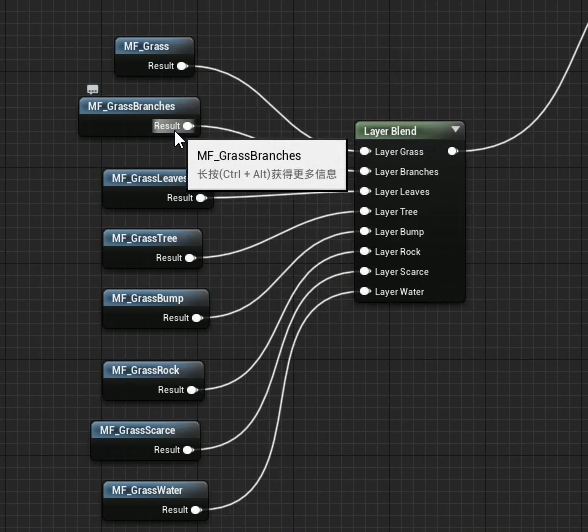This screenshot has height=532, width=588.
Task: Click the 'Layer Scarce' label text
Action: pyautogui.click(x=402, y=272)
